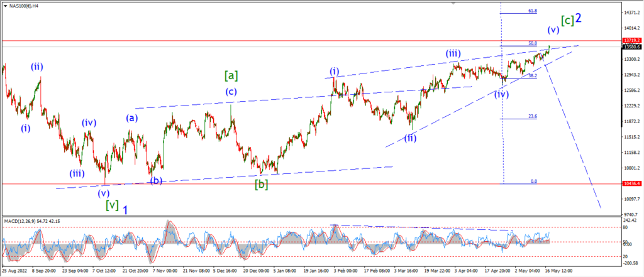
Task: Select the black 13580.6 current price tag
Action: [631, 46]
